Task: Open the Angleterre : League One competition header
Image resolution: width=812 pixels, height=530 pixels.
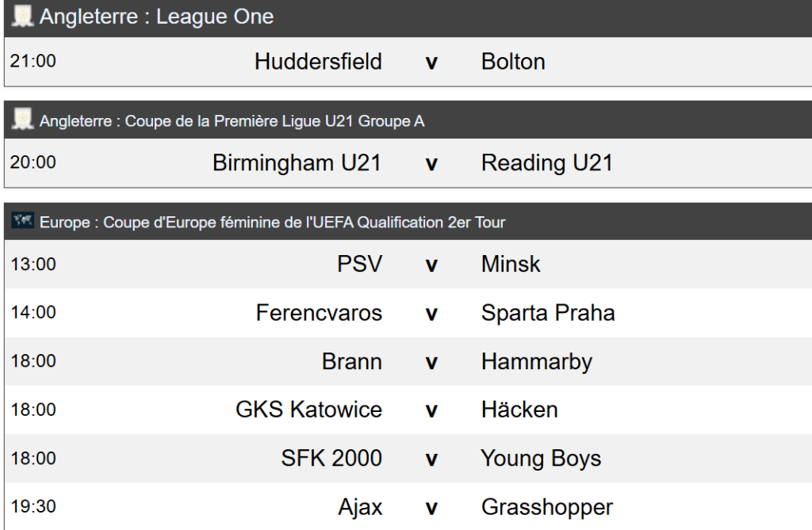Action: [x=156, y=17]
